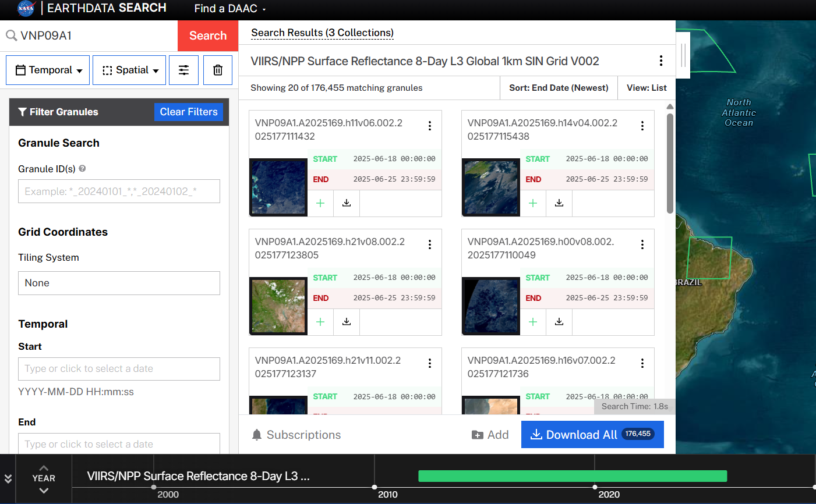Click the granule list scrollbar thumb

pyautogui.click(x=670, y=163)
